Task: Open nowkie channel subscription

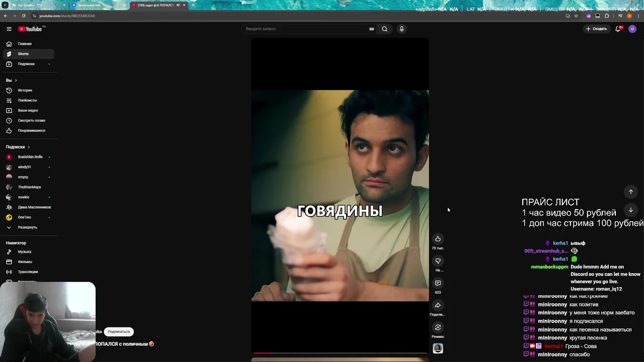Action: tap(29, 197)
